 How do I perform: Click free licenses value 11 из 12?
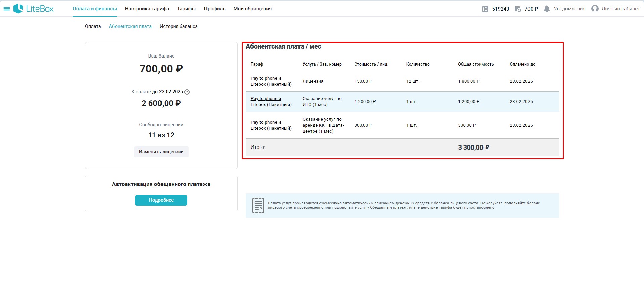click(x=161, y=135)
